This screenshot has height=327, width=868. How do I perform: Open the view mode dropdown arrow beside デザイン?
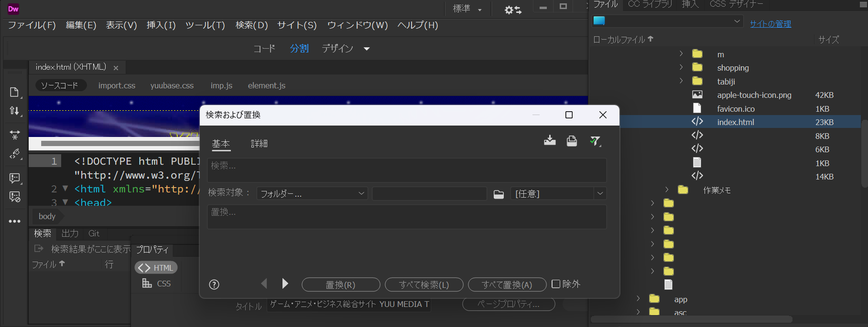point(367,49)
